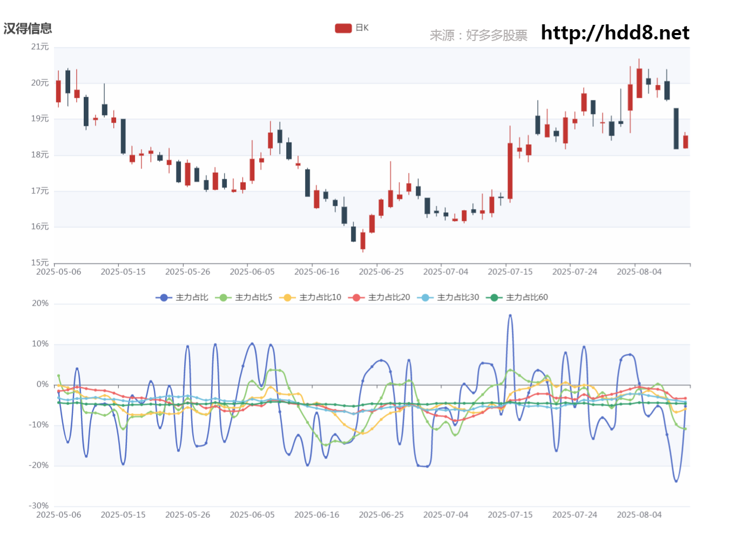
Task: Click the 19元 price axis label
Action: click(40, 119)
